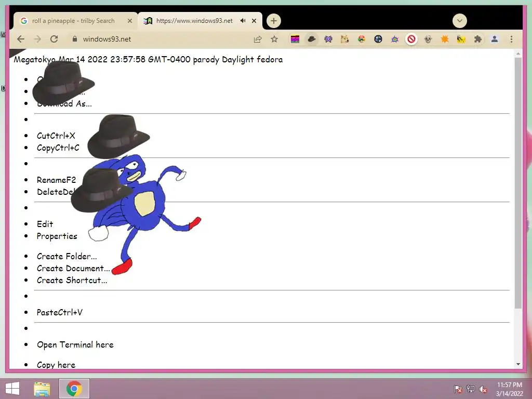
Task: Click the Chrome taskbar icon
Action: click(x=74, y=389)
